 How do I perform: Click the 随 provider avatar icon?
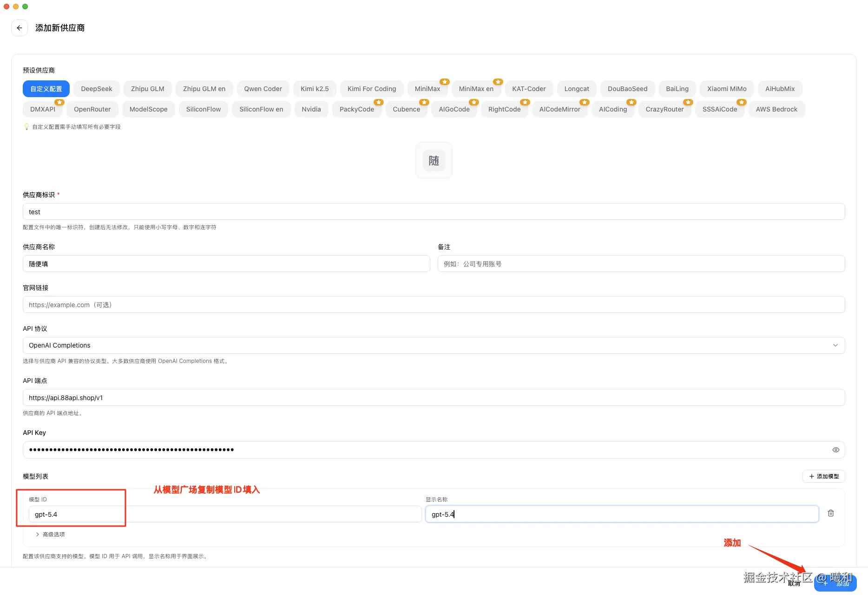pos(434,160)
